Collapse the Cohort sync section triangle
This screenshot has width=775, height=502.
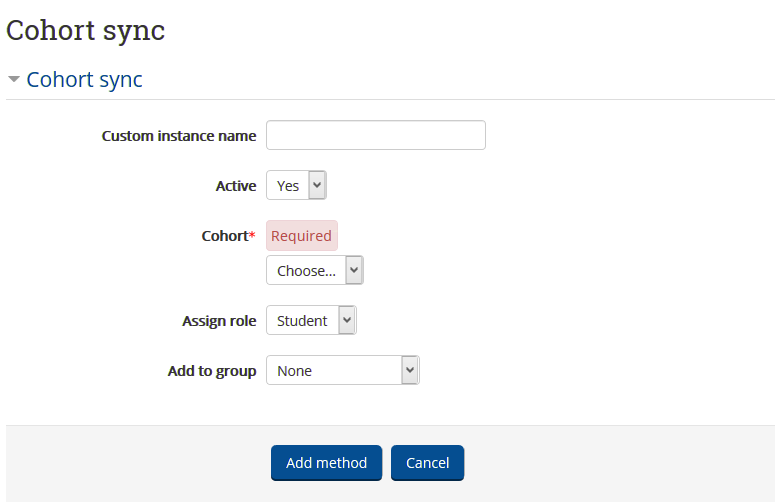point(14,80)
